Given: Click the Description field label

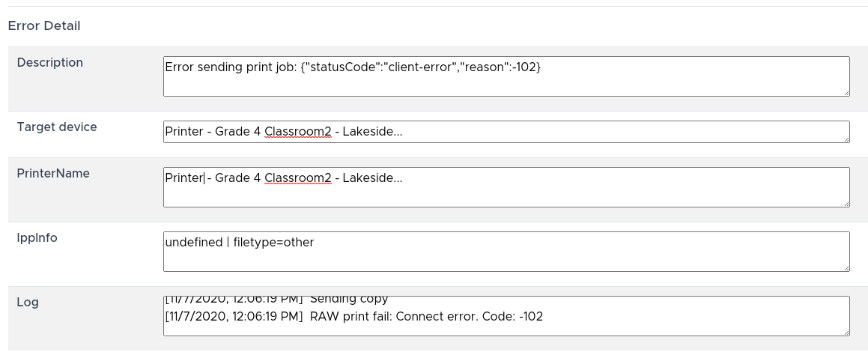Looking at the screenshot, I should (x=50, y=63).
